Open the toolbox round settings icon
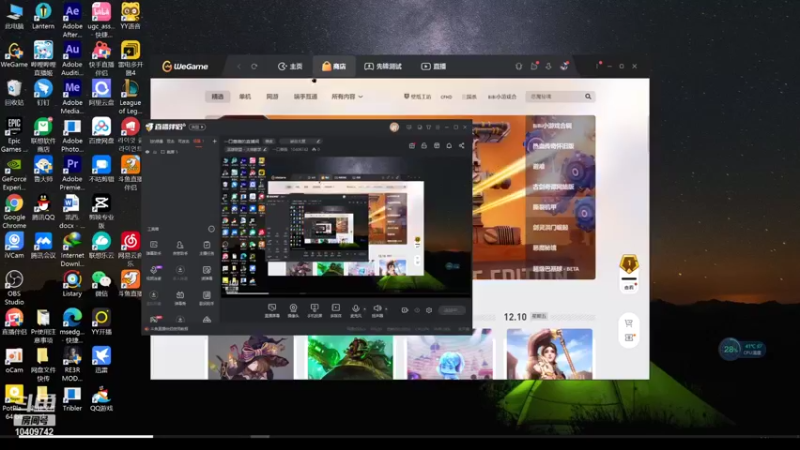 (x=211, y=229)
